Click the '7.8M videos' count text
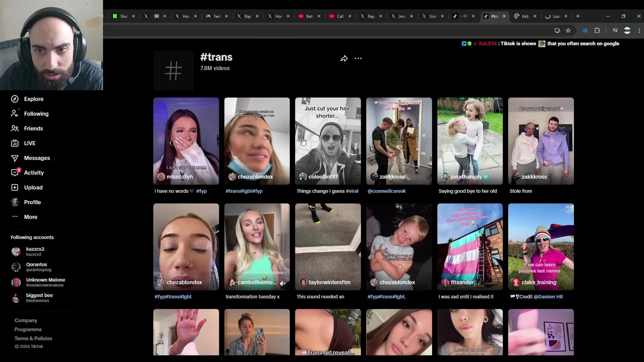Viewport: 644px width, 362px height. click(215, 68)
